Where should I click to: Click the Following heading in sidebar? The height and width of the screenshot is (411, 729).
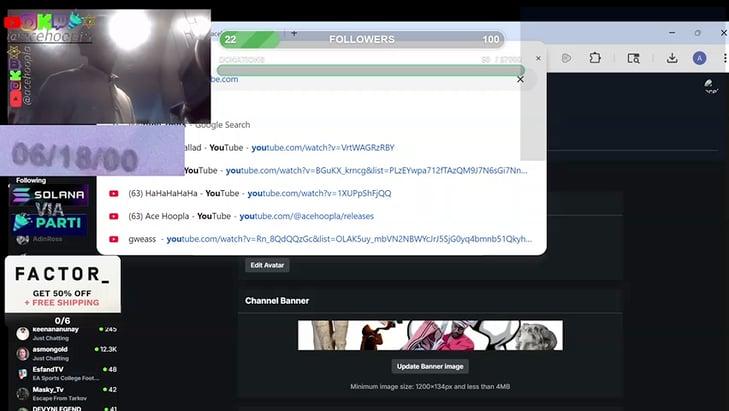[31, 180]
